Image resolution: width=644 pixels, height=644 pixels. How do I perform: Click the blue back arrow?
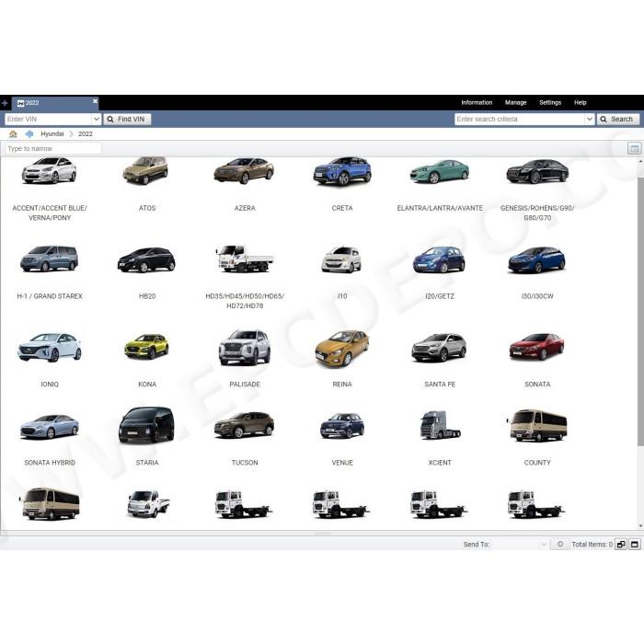coord(29,134)
